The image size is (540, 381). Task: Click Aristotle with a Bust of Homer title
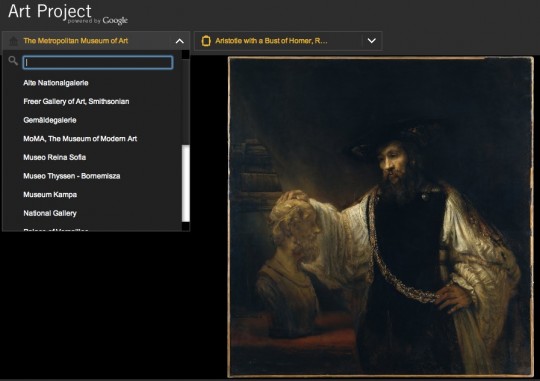pyautogui.click(x=271, y=41)
